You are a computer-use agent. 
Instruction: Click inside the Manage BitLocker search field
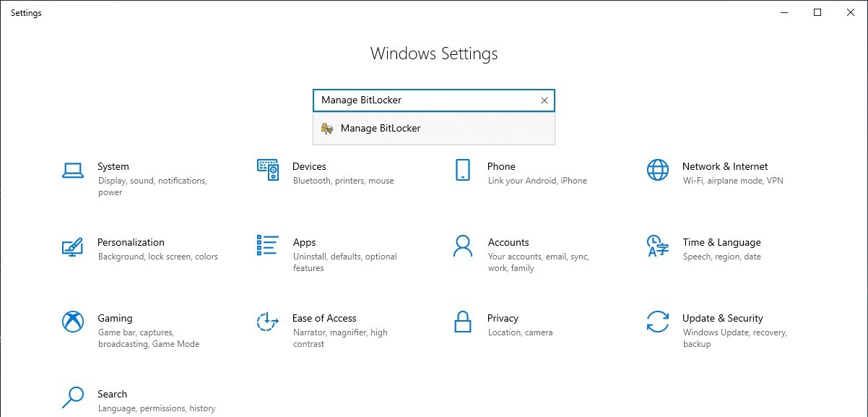pyautogui.click(x=422, y=100)
